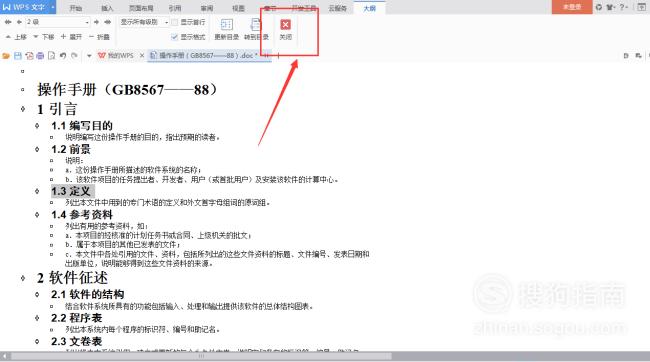
Task: Click the WPS logo icon on 我的WPS tab
Action: click(x=102, y=55)
